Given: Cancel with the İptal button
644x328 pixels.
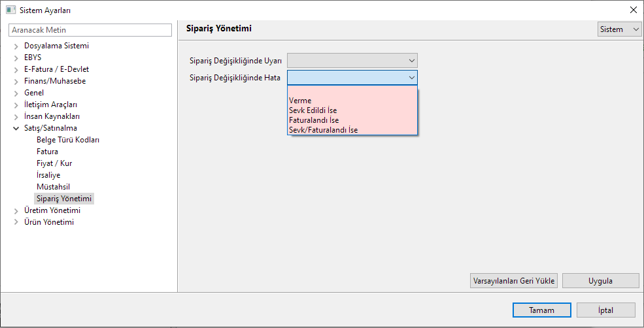Looking at the screenshot, I should 606,310.
